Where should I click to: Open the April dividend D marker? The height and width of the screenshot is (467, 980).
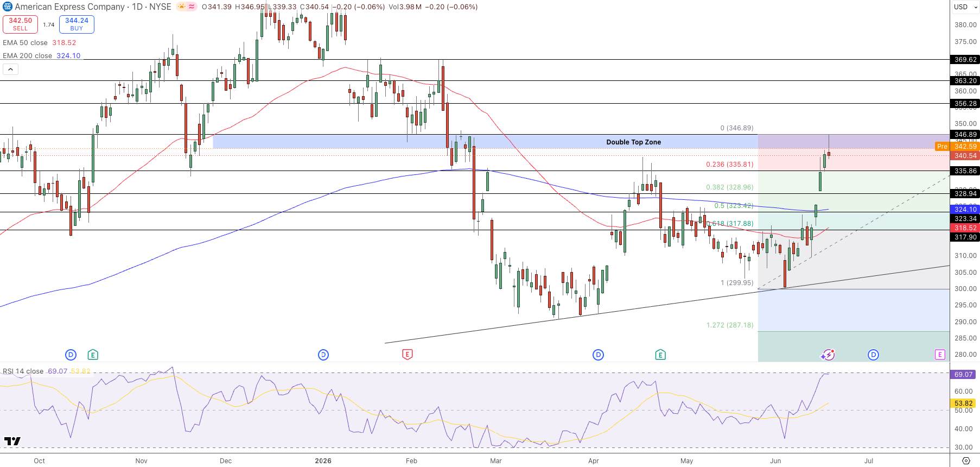pos(598,355)
